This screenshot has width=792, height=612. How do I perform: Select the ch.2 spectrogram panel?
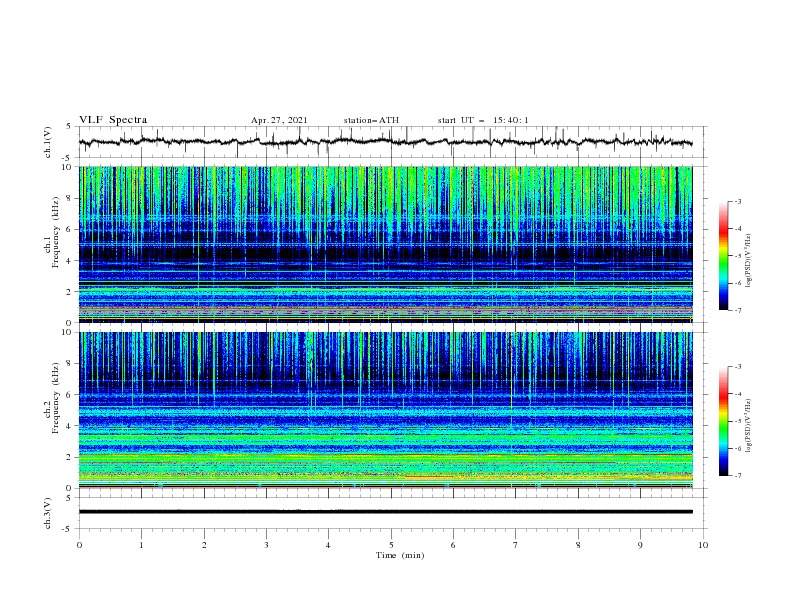(x=386, y=410)
